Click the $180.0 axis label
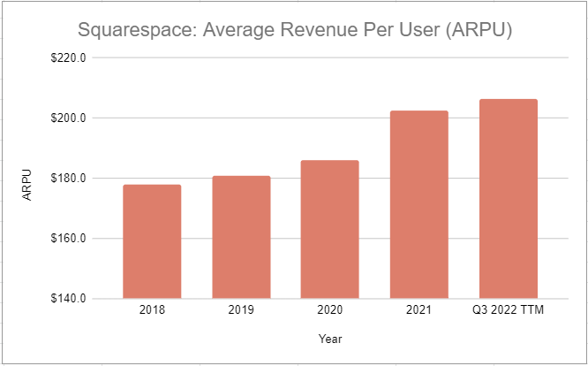588x366 pixels. click(68, 178)
